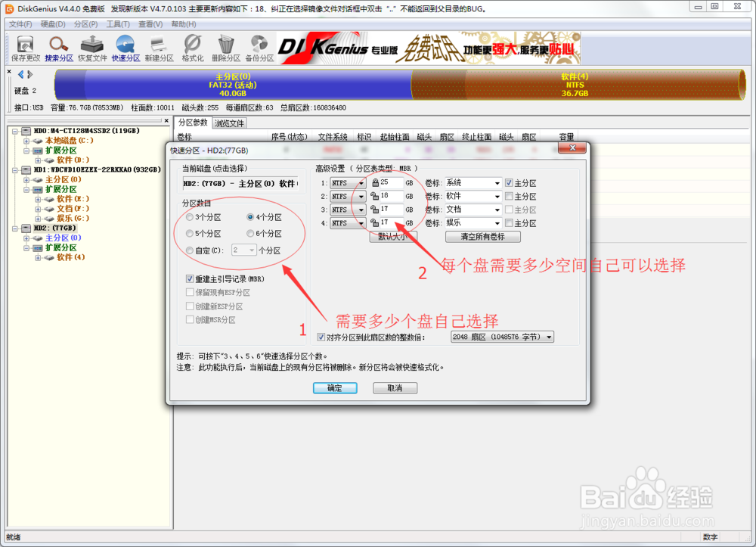Click the Cancel (取消) button
The width and height of the screenshot is (756, 547).
click(395, 388)
